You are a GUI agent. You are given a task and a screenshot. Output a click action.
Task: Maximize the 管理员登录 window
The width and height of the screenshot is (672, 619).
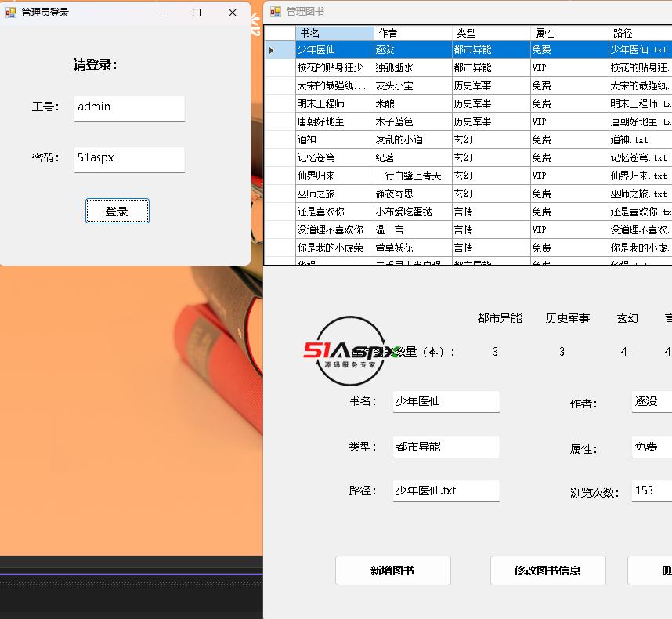click(x=197, y=13)
